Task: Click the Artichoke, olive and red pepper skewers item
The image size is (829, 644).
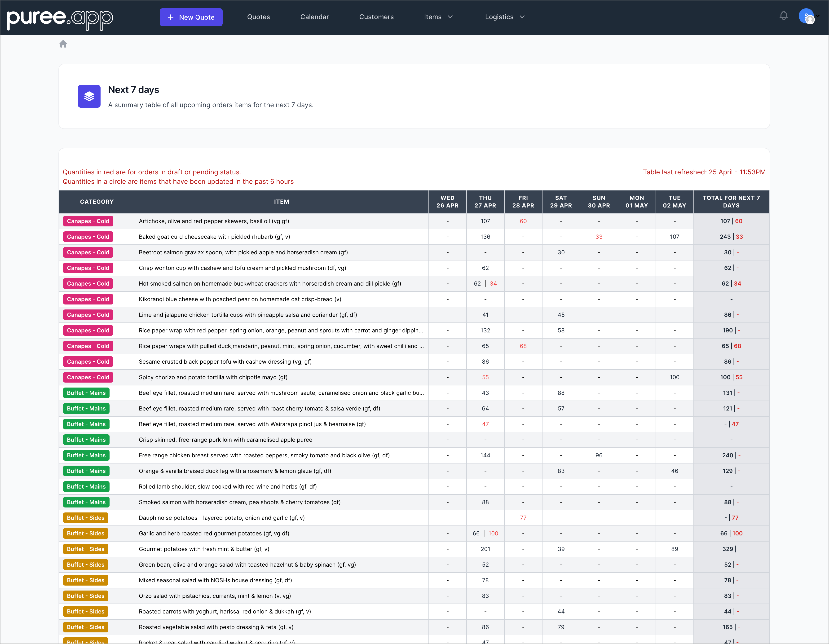Action: coord(214,221)
